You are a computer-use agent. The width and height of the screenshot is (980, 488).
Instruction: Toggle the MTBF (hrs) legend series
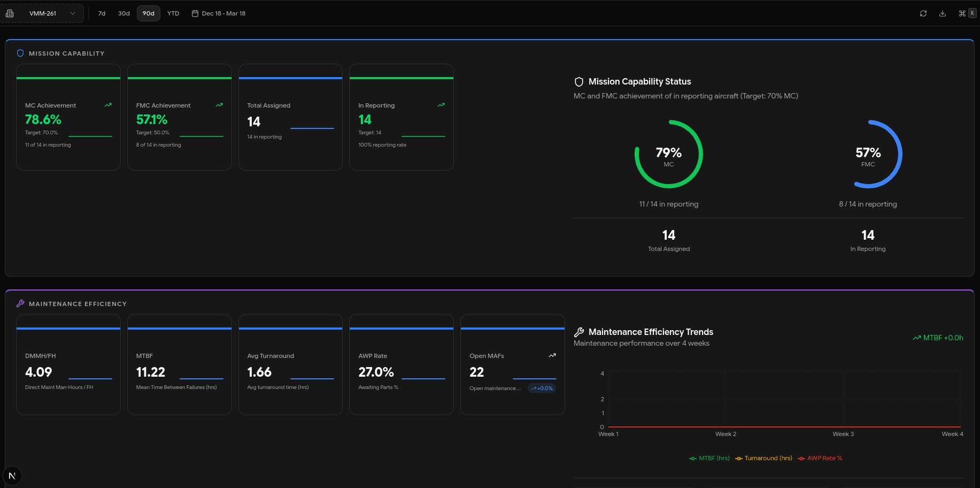click(709, 458)
